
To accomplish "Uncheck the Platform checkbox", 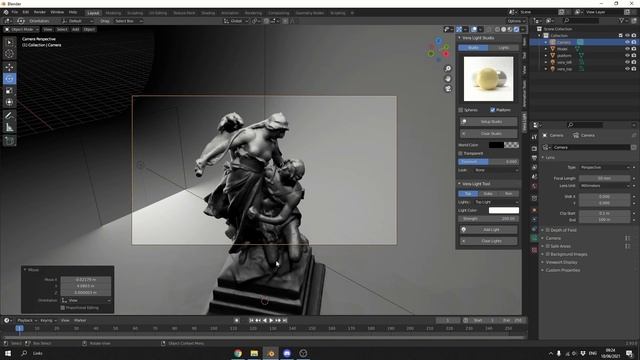I will pos(493,110).
